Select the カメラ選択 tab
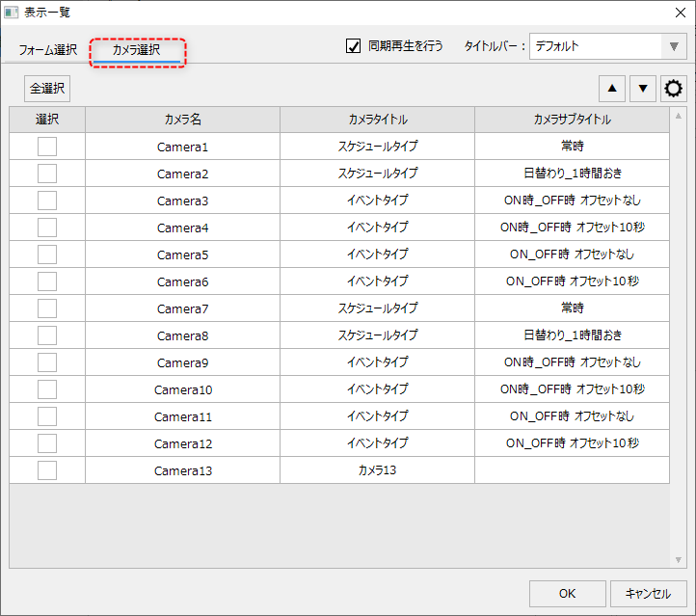The image size is (696, 616). click(136, 50)
